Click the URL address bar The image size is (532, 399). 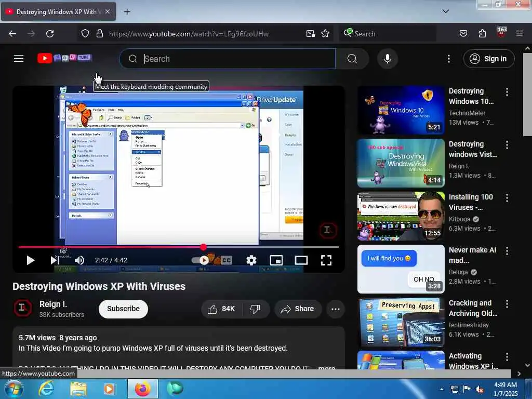pyautogui.click(x=188, y=34)
